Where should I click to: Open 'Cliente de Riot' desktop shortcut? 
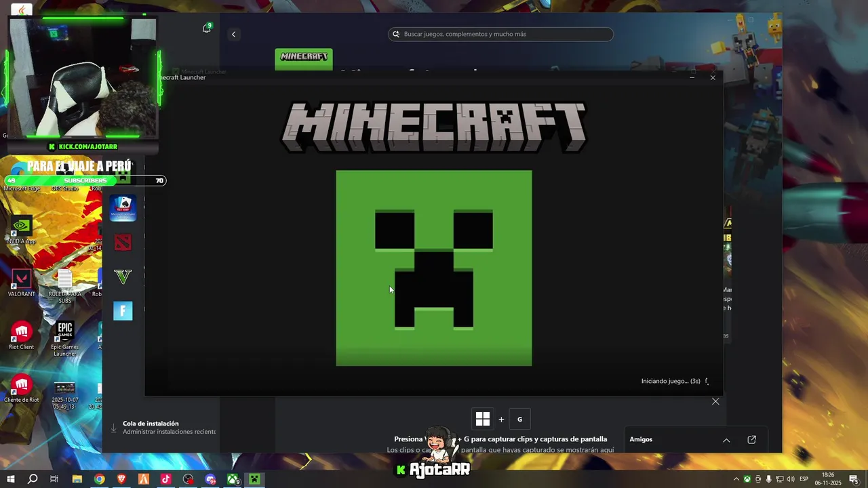[22, 389]
